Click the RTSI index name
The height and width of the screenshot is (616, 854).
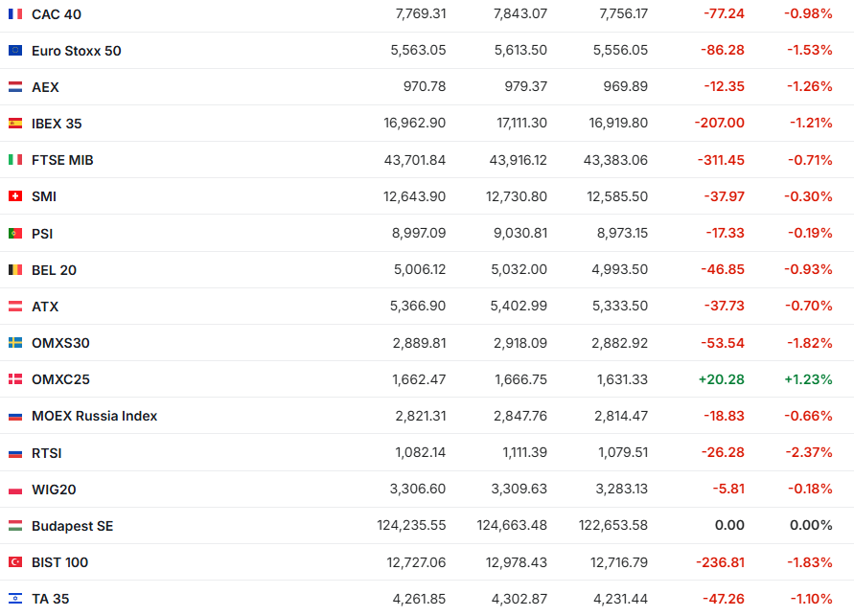46,453
